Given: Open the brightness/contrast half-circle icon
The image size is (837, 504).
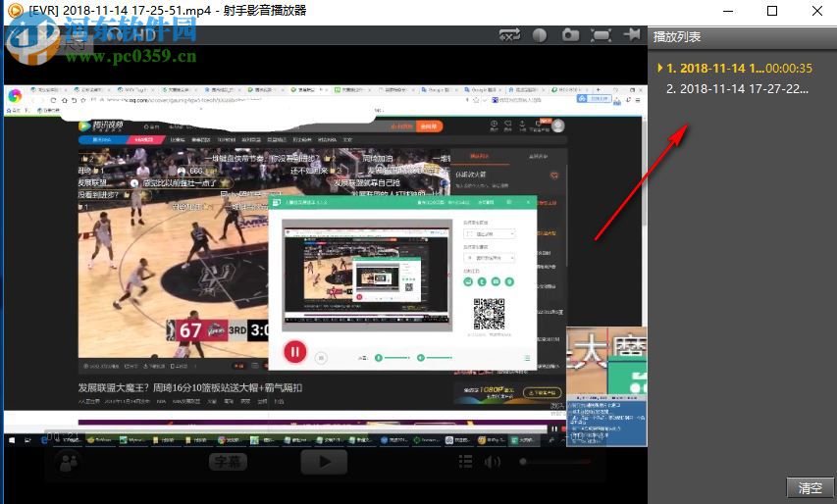Looking at the screenshot, I should coord(540,35).
